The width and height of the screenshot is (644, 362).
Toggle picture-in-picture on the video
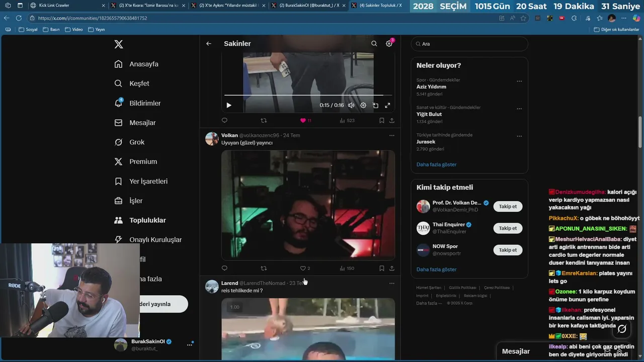[375, 105]
